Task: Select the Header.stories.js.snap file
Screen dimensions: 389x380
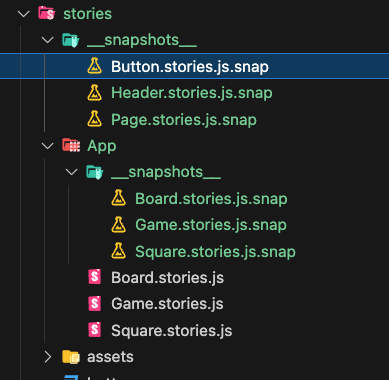Action: click(x=192, y=93)
